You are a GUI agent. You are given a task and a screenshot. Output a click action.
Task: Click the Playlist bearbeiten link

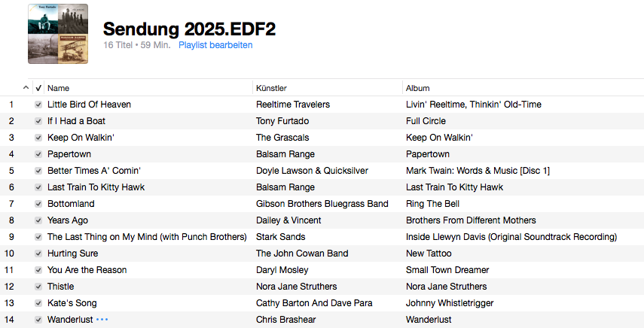tap(215, 45)
